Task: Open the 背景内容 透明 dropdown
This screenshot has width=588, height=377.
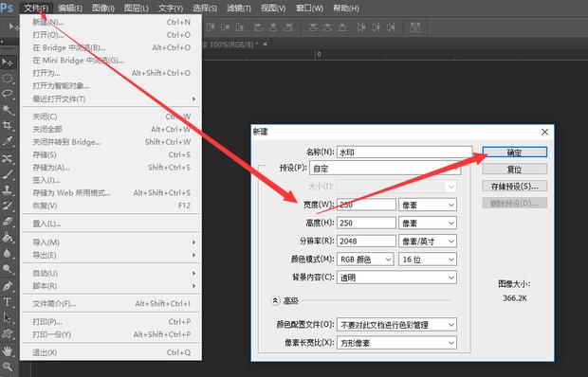Action: (396, 278)
